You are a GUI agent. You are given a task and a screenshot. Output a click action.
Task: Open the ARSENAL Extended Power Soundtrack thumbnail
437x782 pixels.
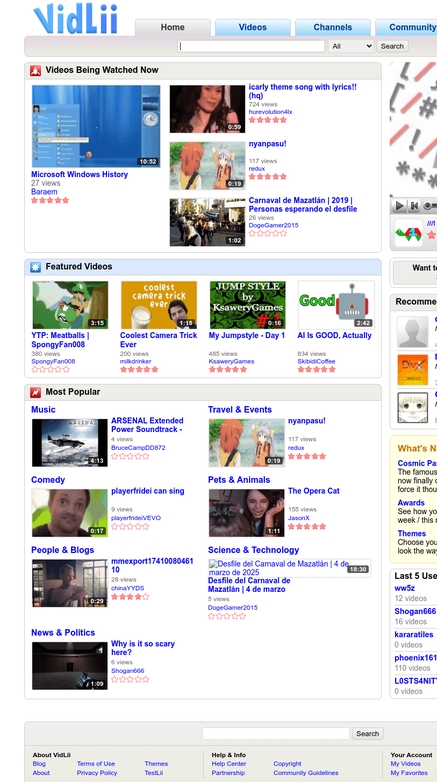70,443
